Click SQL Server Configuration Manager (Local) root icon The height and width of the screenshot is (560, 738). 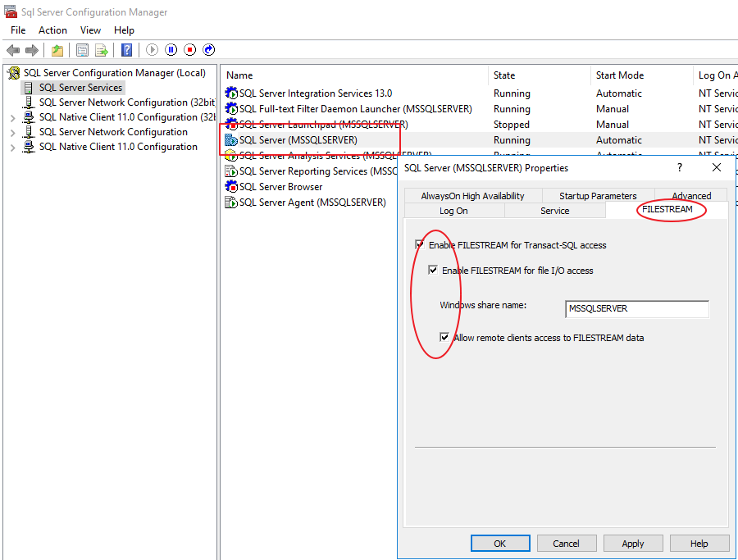coord(14,73)
